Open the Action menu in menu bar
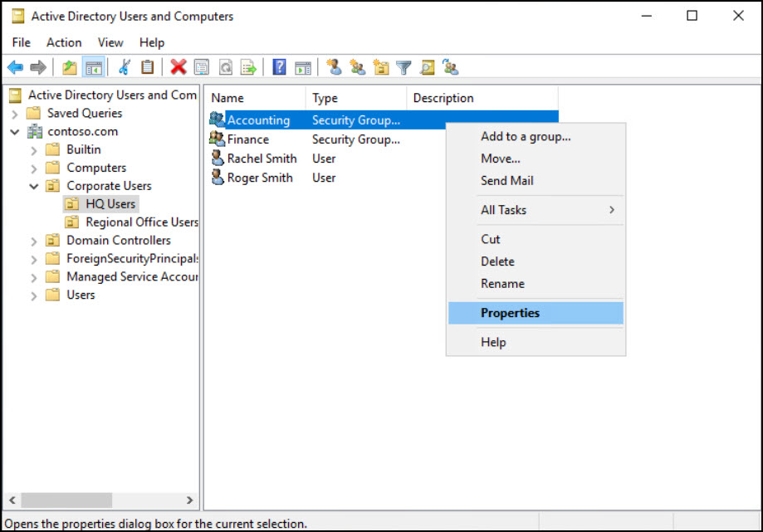 [64, 42]
